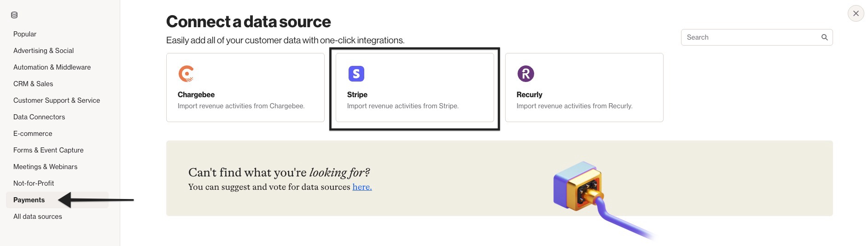Follow the 'here.' suggestion link

tap(362, 187)
